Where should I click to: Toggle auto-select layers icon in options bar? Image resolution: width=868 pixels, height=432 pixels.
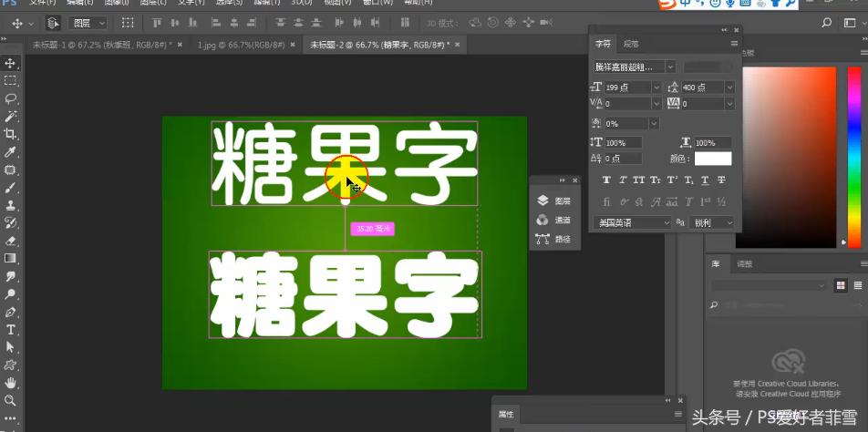point(53,23)
